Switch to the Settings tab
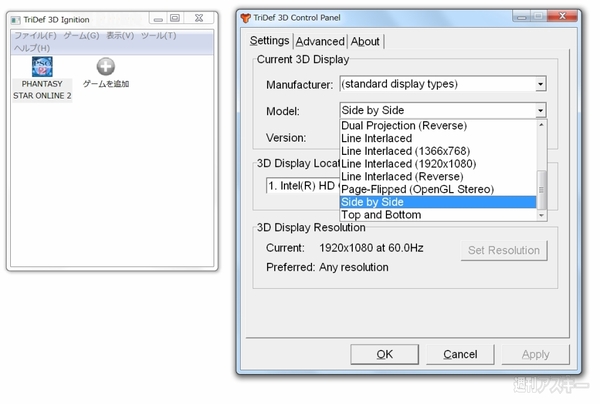 coord(269,41)
